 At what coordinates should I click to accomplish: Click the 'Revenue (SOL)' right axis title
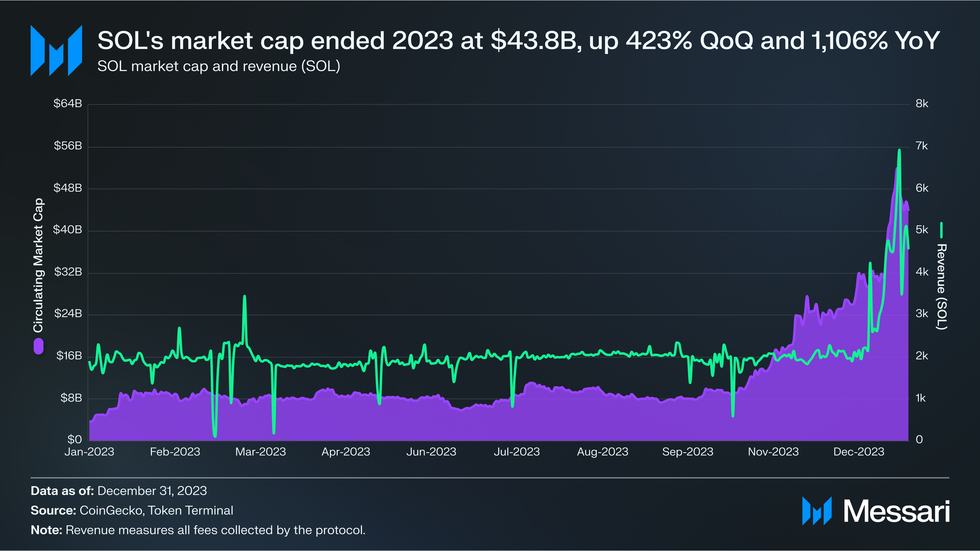(941, 287)
